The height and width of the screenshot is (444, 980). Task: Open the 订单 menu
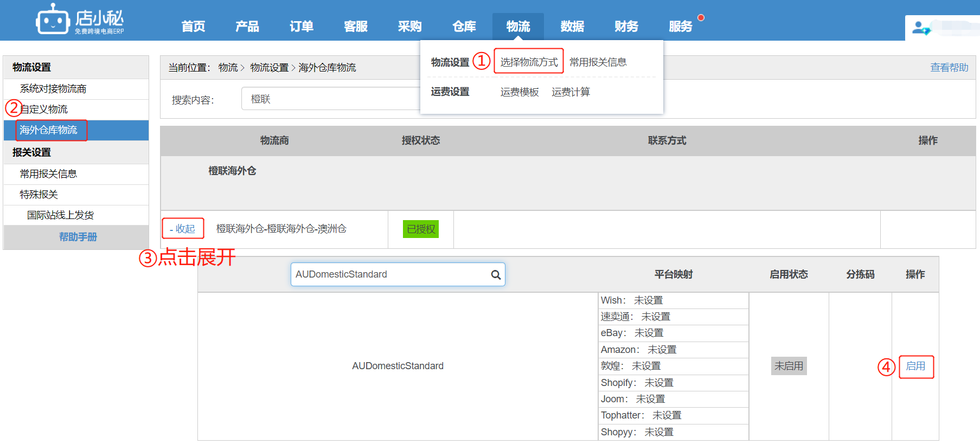[302, 27]
